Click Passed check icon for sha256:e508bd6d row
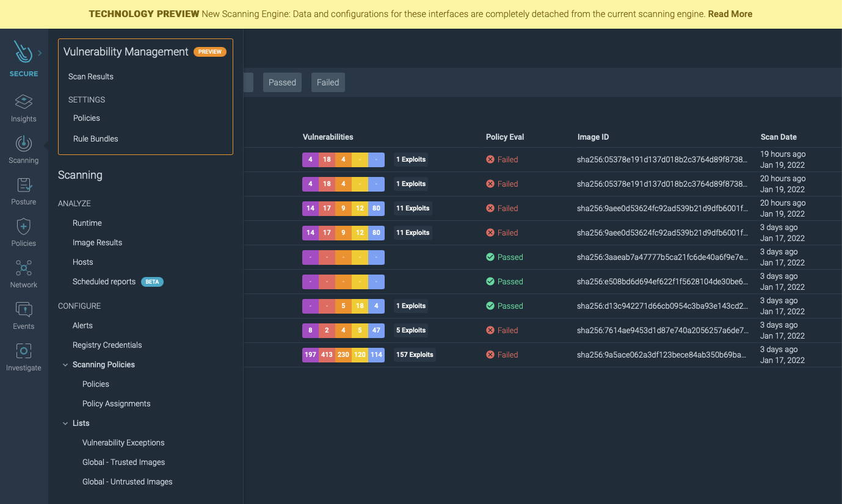 (490, 281)
